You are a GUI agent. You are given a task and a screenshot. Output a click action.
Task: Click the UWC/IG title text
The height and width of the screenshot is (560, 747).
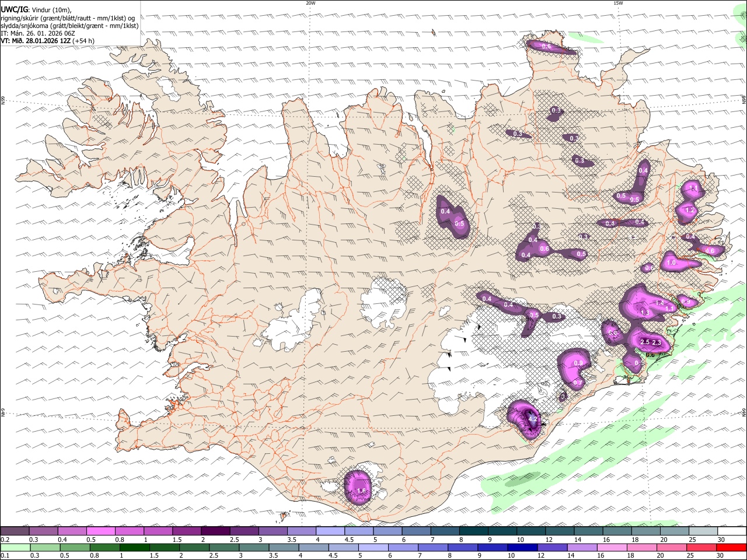[14, 9]
